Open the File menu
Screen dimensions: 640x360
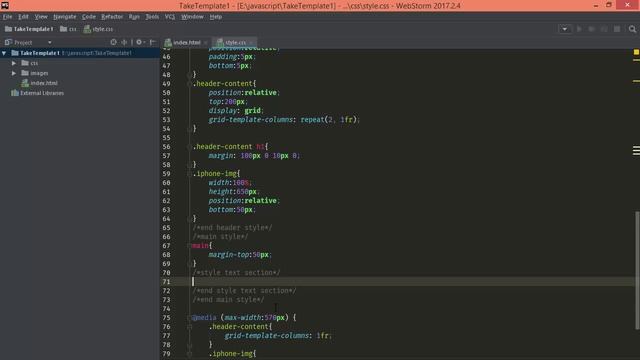click(x=7, y=17)
